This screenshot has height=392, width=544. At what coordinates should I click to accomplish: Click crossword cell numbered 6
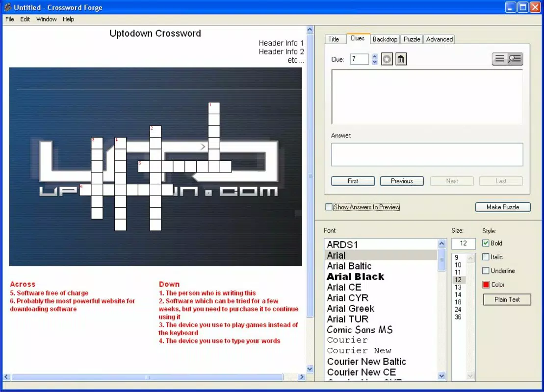pyautogui.click(x=85, y=190)
